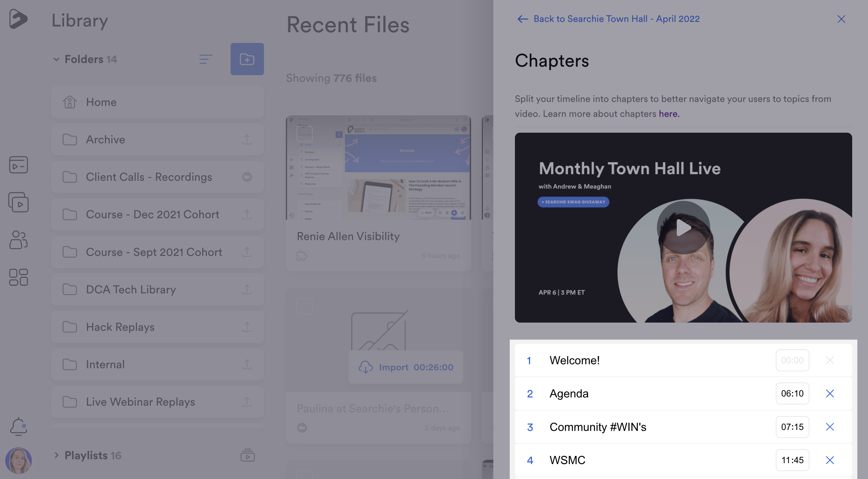Click upload icon on Archive folder

tap(247, 139)
